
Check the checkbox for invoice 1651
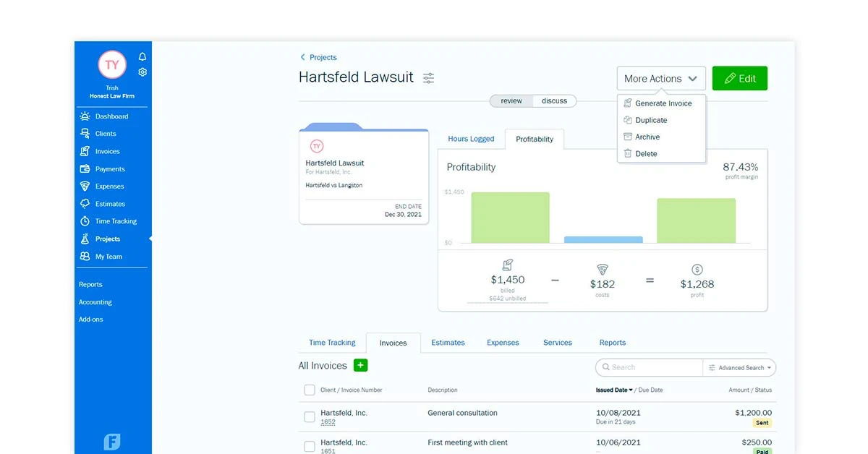pyautogui.click(x=310, y=445)
